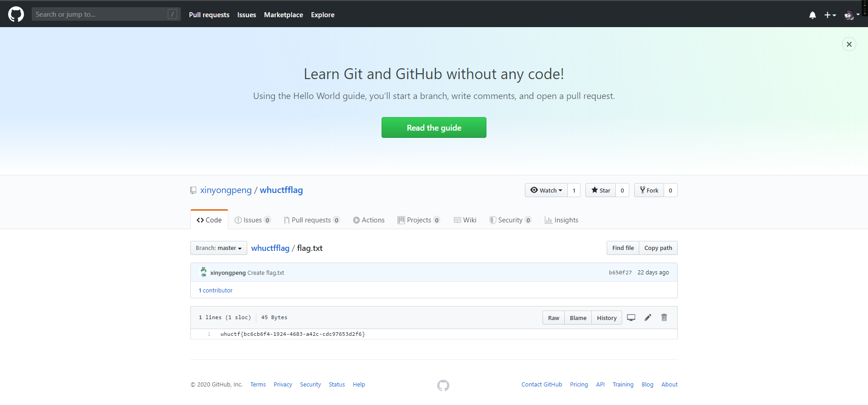
Task: Open the Help footer link
Action: 359,385
